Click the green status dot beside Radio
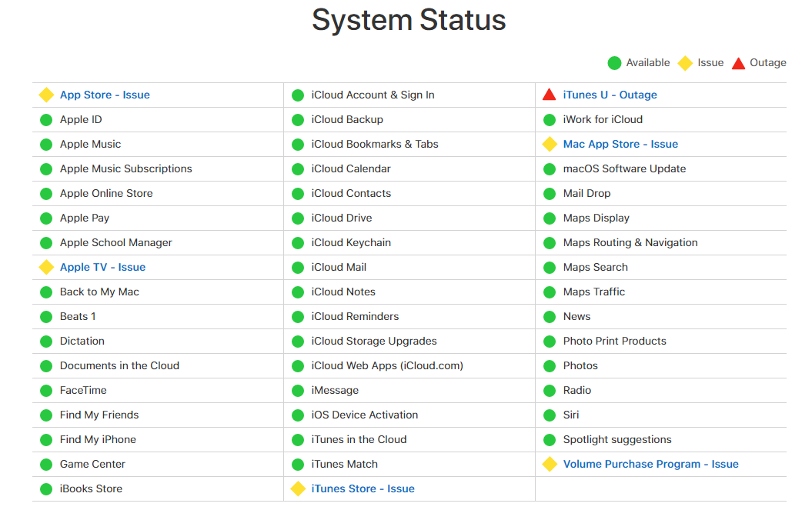 550,391
